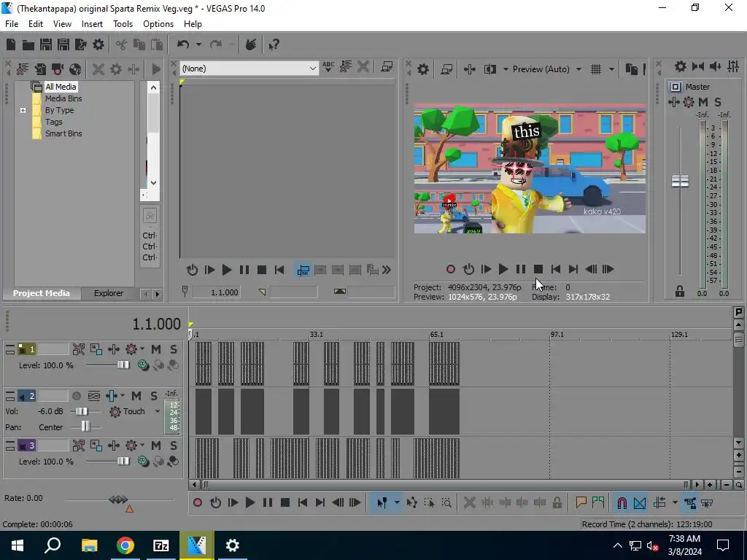Open Preview (Auto) quality dropdown
Image resolution: width=747 pixels, height=560 pixels.
tap(578, 69)
